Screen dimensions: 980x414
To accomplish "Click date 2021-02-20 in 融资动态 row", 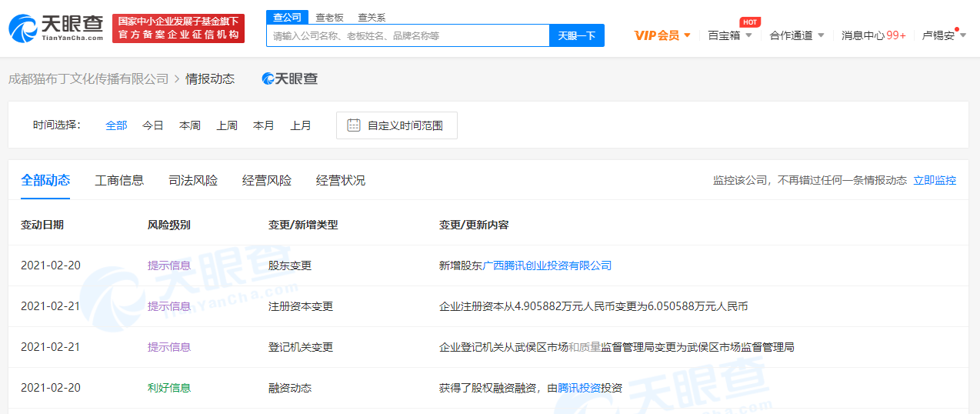I will click(51, 388).
